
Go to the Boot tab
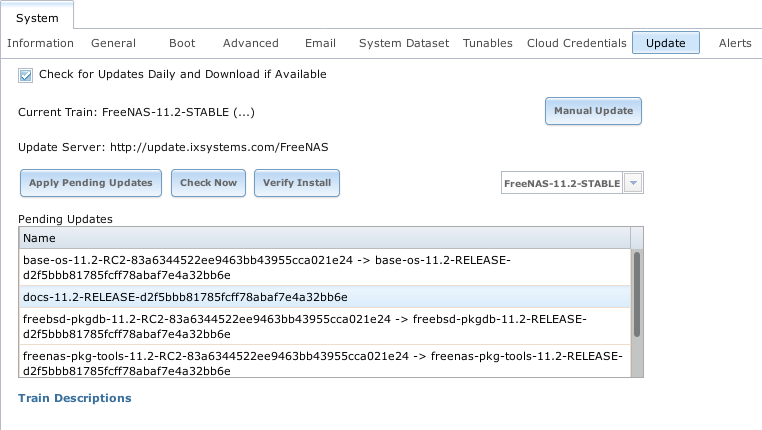pos(182,43)
